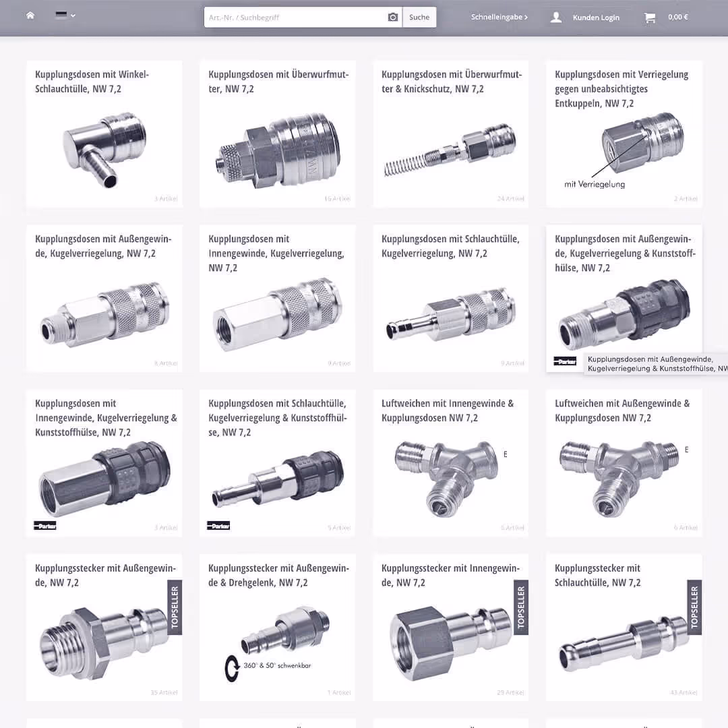This screenshot has width=728, height=728.
Task: Open Luftweichen mit Innengewinde & Kupplungsdosen
Action: click(448, 411)
